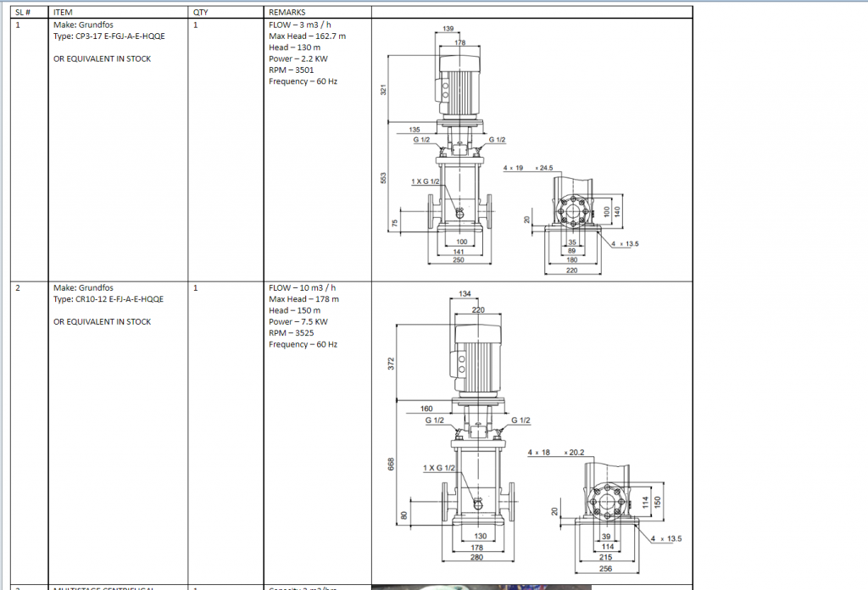This screenshot has height=590, width=868.
Task: Click the 'RPM – 3501' text
Action: click(x=291, y=70)
